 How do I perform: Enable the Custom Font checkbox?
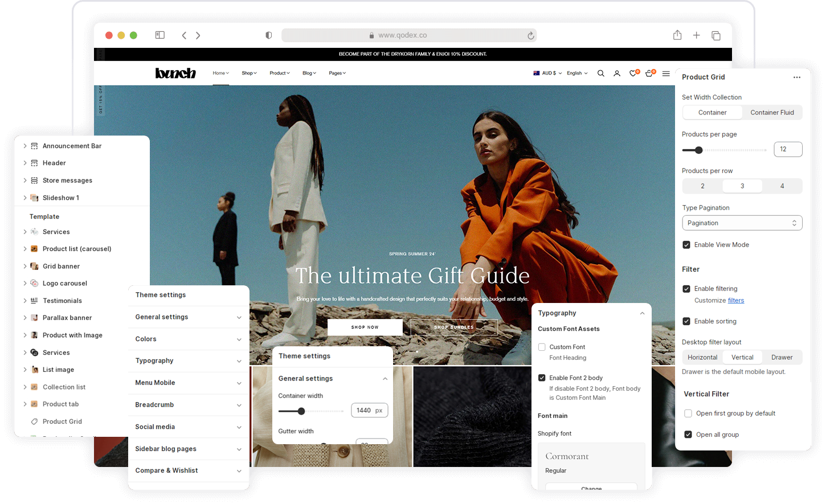[542, 347]
